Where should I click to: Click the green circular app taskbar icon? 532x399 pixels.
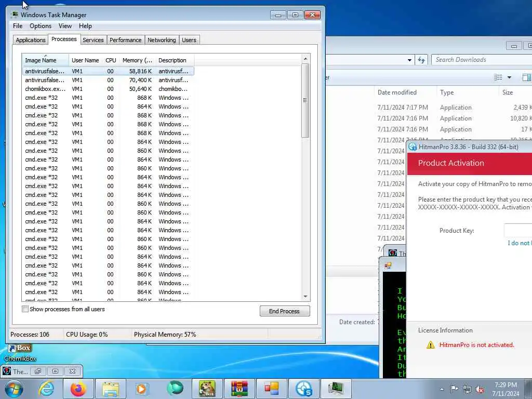pyautogui.click(x=175, y=388)
